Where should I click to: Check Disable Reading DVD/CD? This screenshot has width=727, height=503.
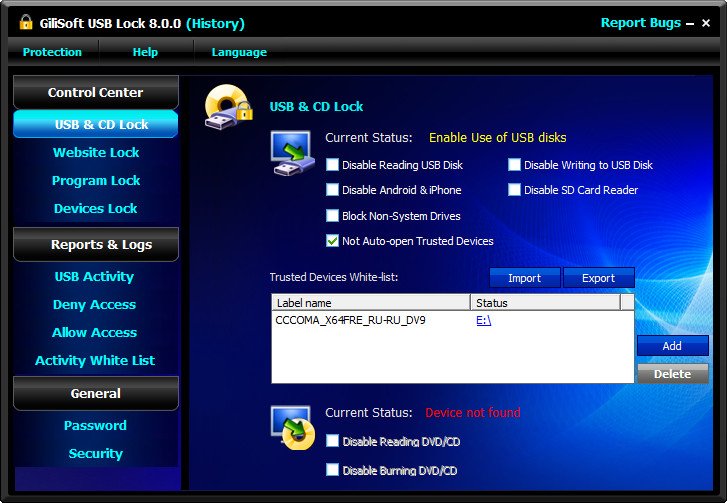[332, 441]
